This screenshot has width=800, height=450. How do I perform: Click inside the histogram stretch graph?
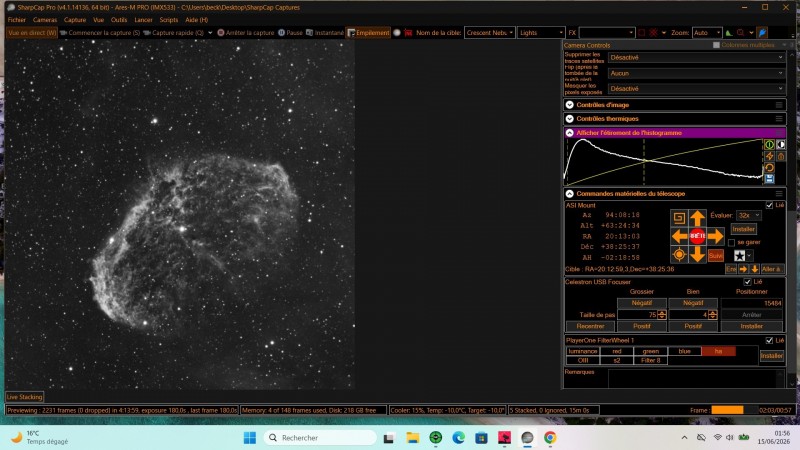point(663,161)
